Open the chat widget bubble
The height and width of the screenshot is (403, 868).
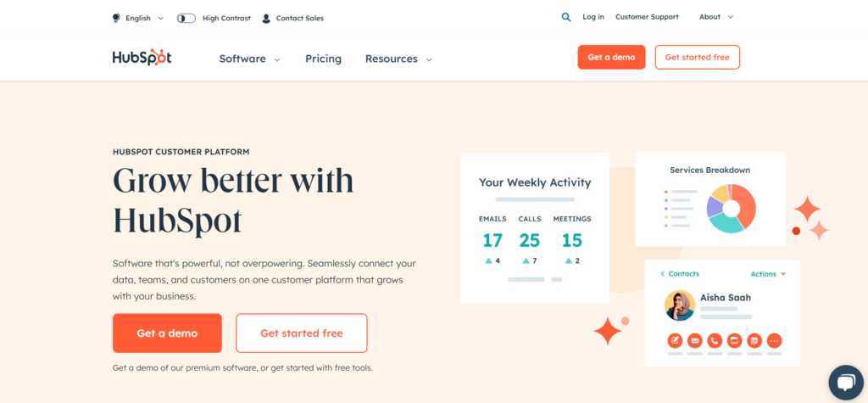click(845, 383)
